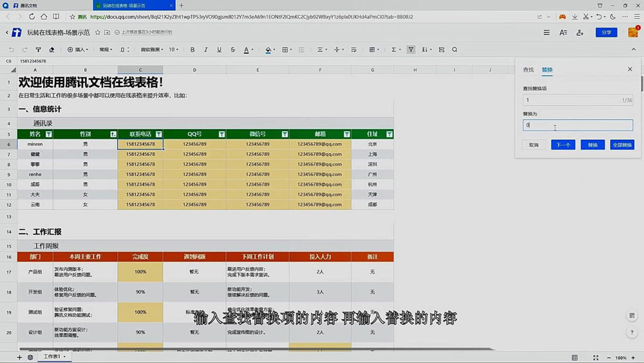Screen dimensions: 644x363
Task: Switch to the 查找 tab
Action: coord(528,70)
